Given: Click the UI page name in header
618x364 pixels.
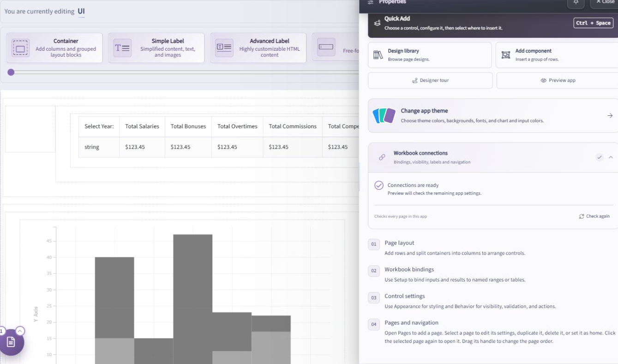Looking at the screenshot, I should [81, 11].
